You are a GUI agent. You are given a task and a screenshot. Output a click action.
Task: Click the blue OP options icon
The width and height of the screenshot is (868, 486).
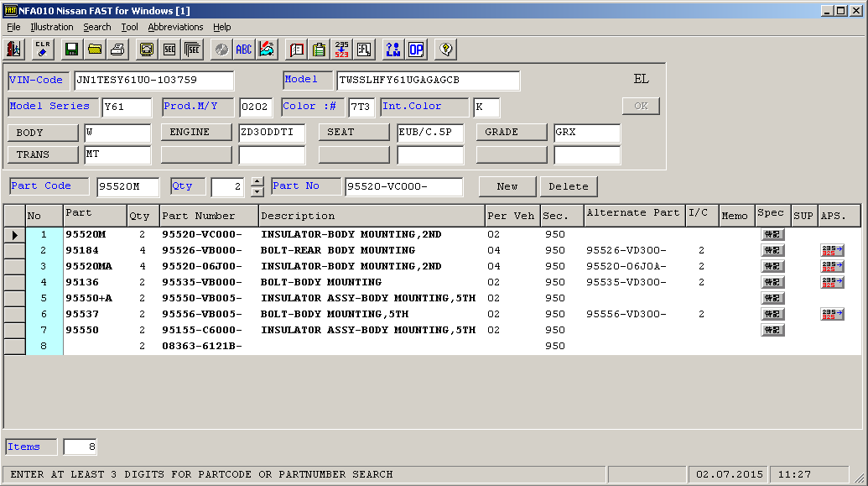[416, 50]
